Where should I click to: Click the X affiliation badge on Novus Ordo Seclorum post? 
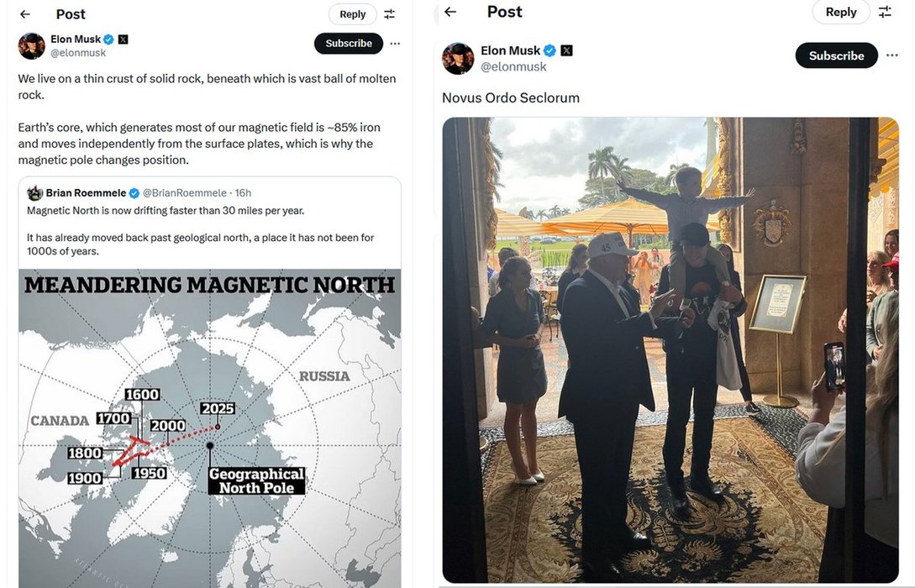click(x=566, y=50)
